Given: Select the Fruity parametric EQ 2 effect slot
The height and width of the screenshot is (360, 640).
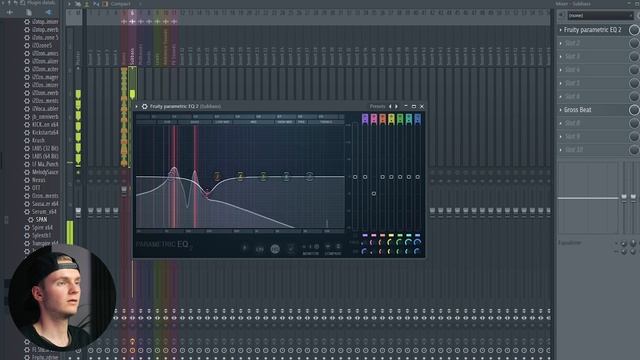Looking at the screenshot, I should [x=593, y=30].
